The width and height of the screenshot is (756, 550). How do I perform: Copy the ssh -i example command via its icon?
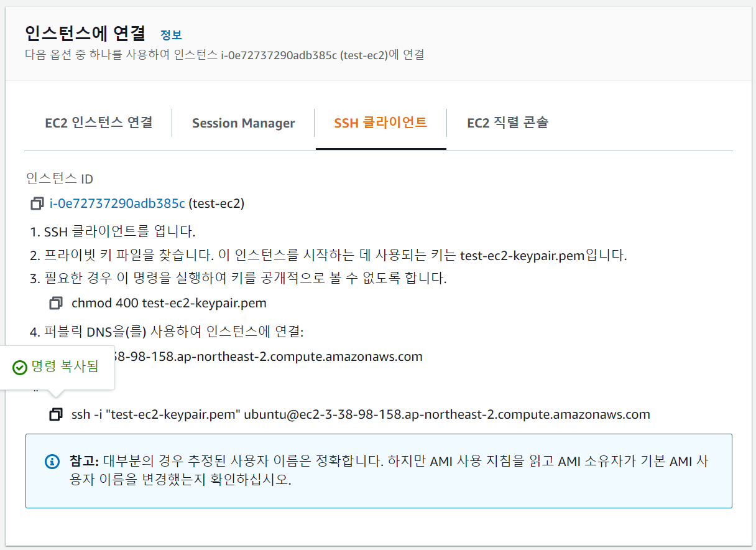pyautogui.click(x=56, y=414)
